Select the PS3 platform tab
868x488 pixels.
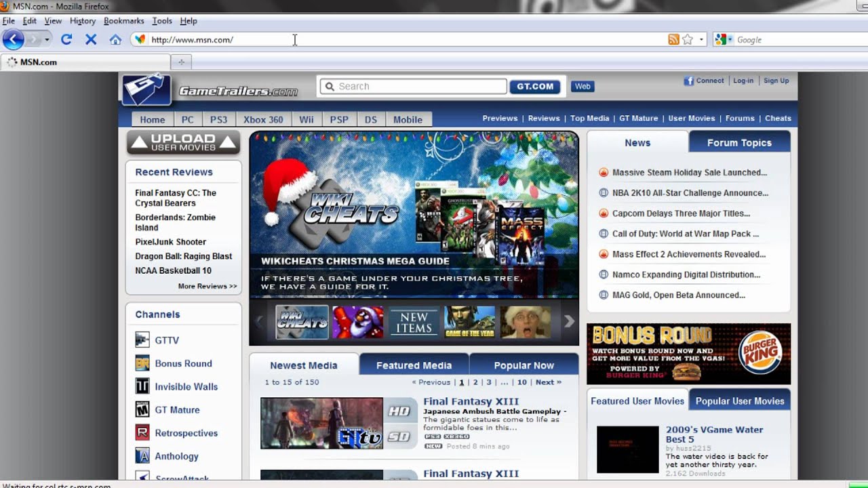click(x=218, y=119)
